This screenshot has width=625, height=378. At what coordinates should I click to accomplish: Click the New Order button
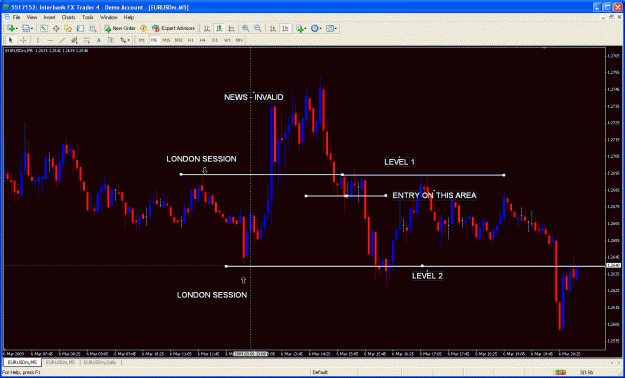tap(120, 28)
